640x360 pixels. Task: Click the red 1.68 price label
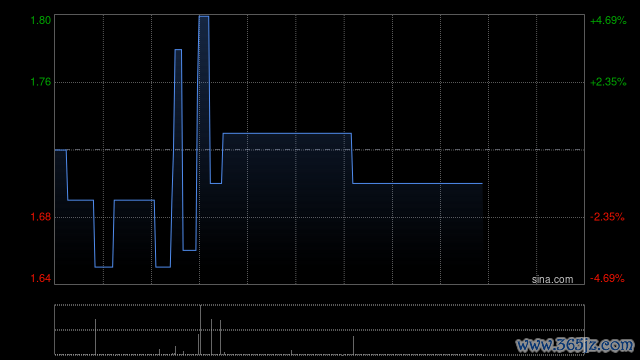[41, 217]
